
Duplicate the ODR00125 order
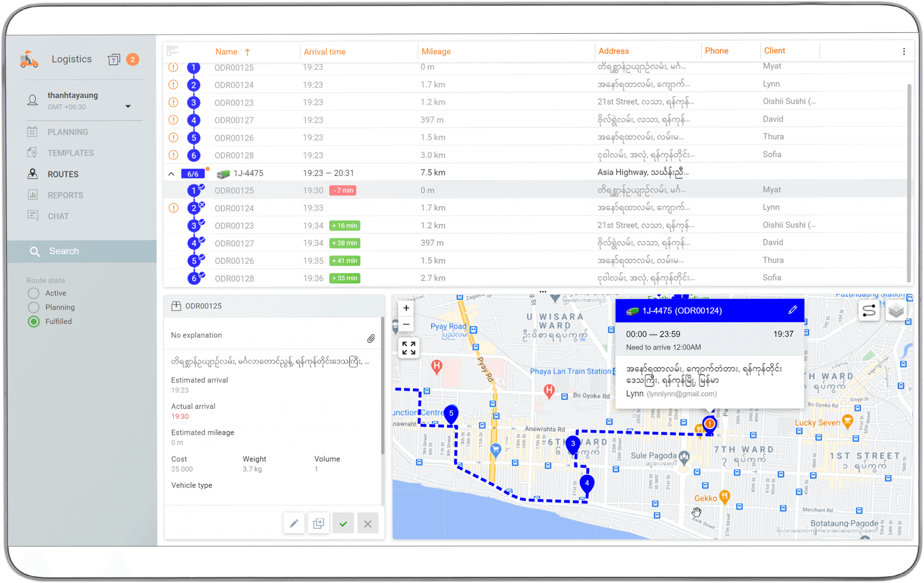point(319,523)
